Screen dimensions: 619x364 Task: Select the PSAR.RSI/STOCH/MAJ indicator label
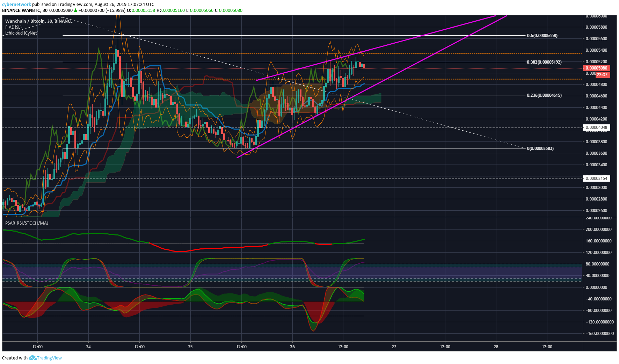pyautogui.click(x=27, y=223)
